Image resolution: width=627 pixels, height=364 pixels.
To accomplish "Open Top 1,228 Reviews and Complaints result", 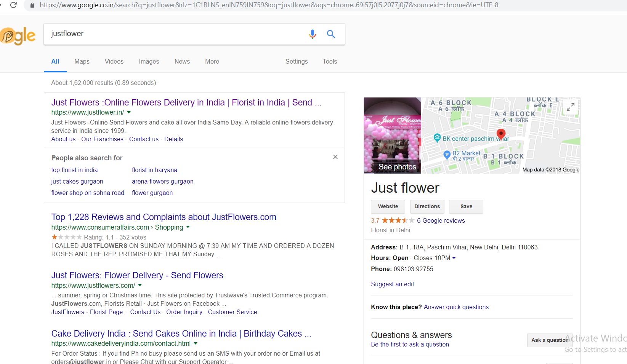I will tap(164, 217).
